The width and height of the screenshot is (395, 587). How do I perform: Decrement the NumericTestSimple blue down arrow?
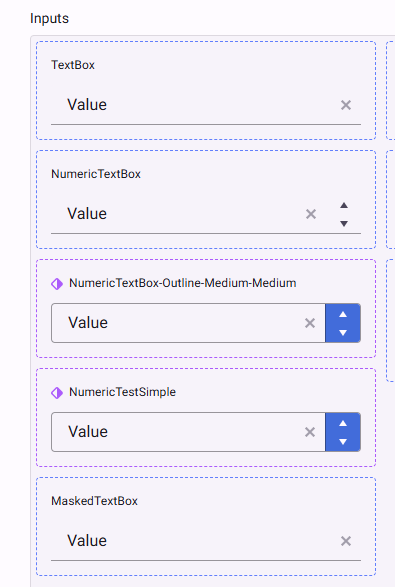[x=343, y=441]
